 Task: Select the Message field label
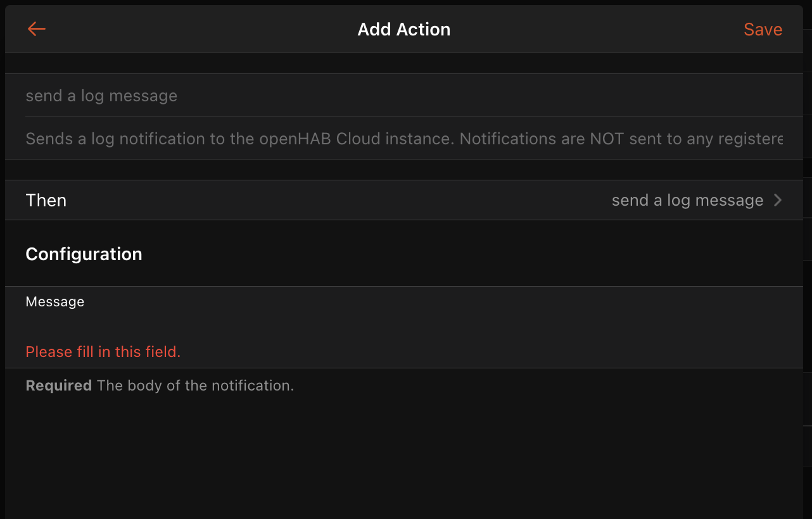click(55, 302)
